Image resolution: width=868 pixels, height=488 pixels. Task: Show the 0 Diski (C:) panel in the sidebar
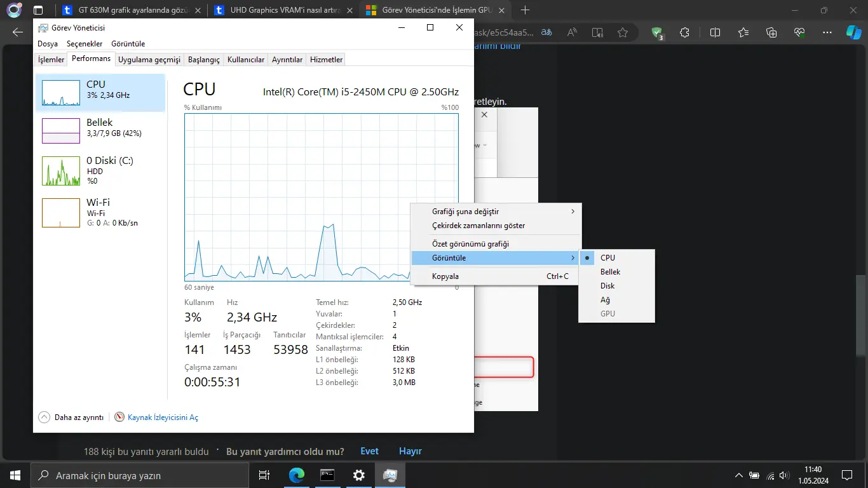point(100,170)
